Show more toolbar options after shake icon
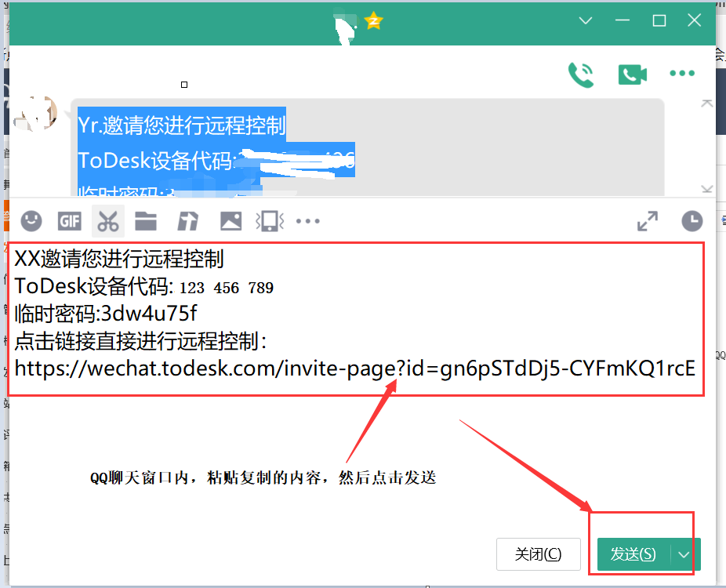Image resolution: width=726 pixels, height=588 pixels. click(x=308, y=221)
